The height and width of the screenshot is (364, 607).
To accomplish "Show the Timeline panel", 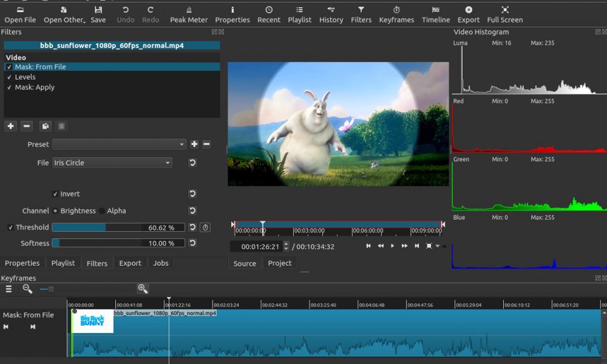I will [435, 15].
